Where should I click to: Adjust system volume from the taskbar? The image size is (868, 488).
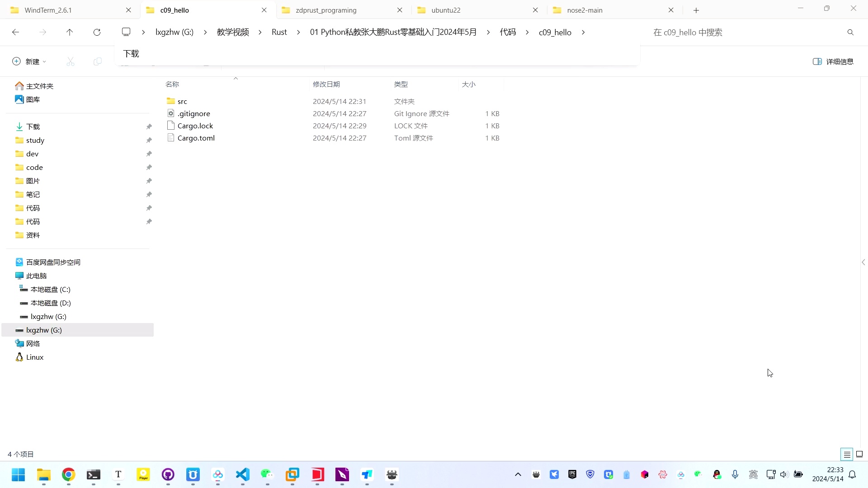tap(784, 474)
